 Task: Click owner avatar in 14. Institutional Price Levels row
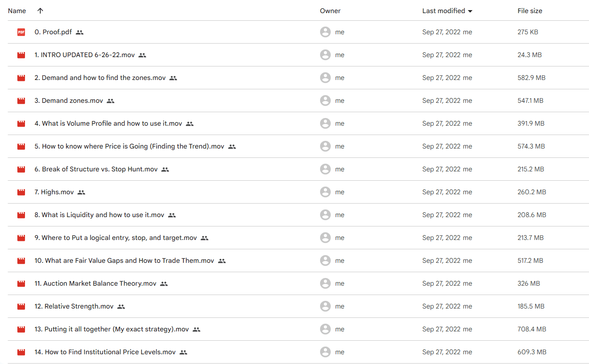(x=325, y=352)
